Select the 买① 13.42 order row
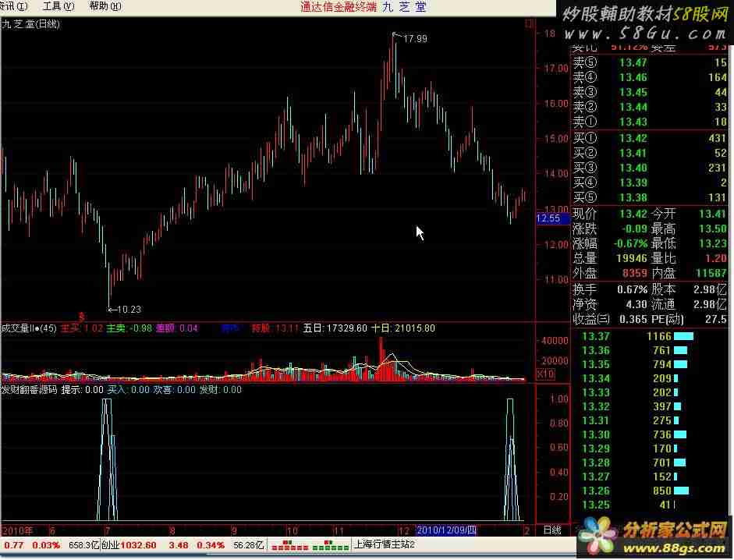734x560 pixels. 650,138
